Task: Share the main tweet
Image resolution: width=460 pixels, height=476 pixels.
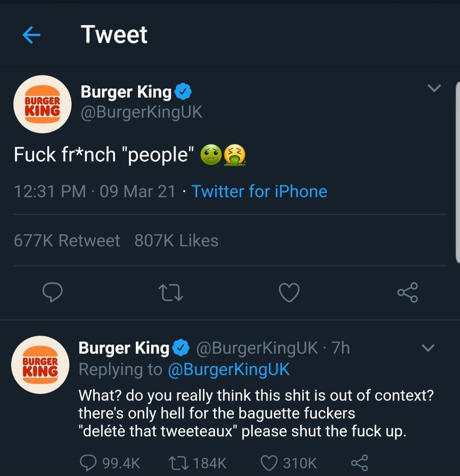Action: tap(408, 293)
